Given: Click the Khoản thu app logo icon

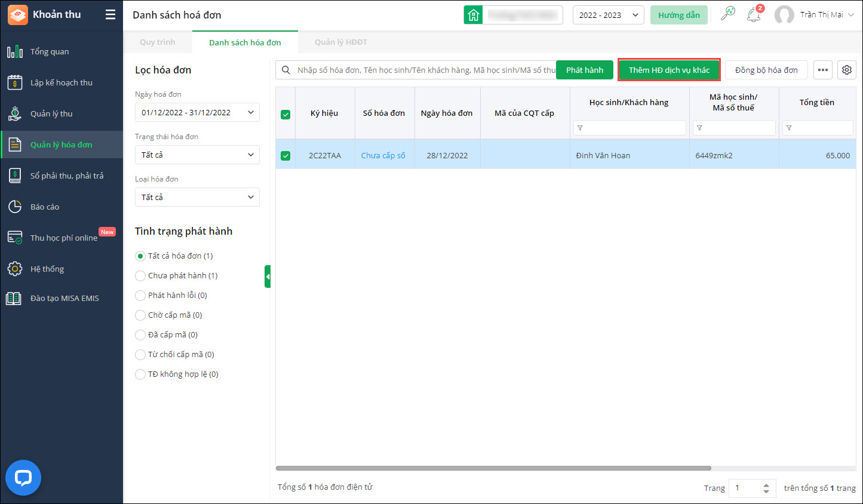Looking at the screenshot, I should [x=17, y=15].
